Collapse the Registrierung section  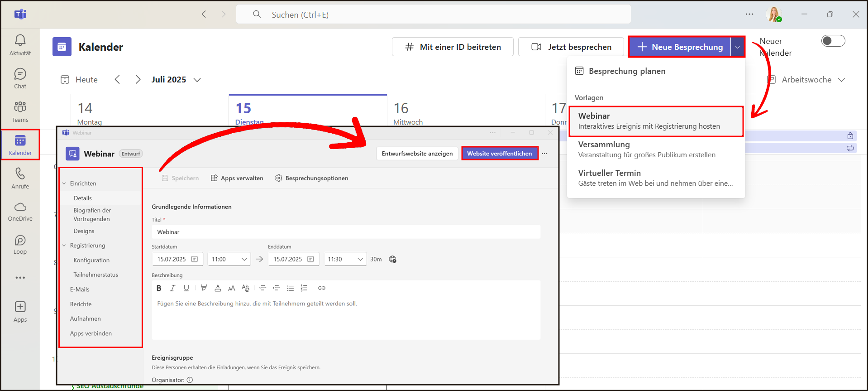coord(64,246)
